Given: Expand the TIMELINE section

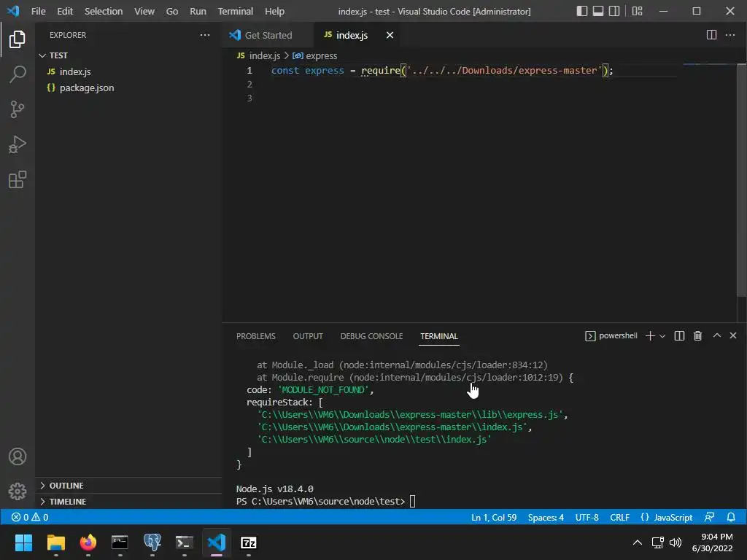Looking at the screenshot, I should click(x=128, y=502).
